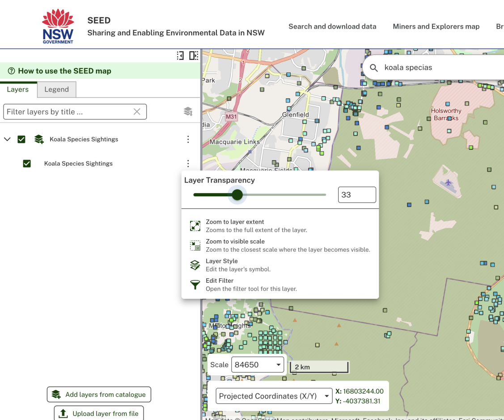Click the Layer Style icon
Image resolution: width=504 pixels, height=420 pixels.
[195, 265]
